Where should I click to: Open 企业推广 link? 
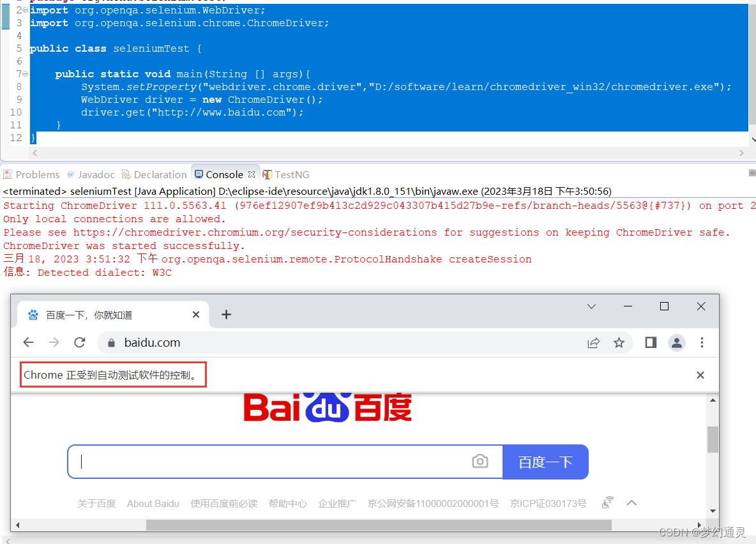click(337, 504)
